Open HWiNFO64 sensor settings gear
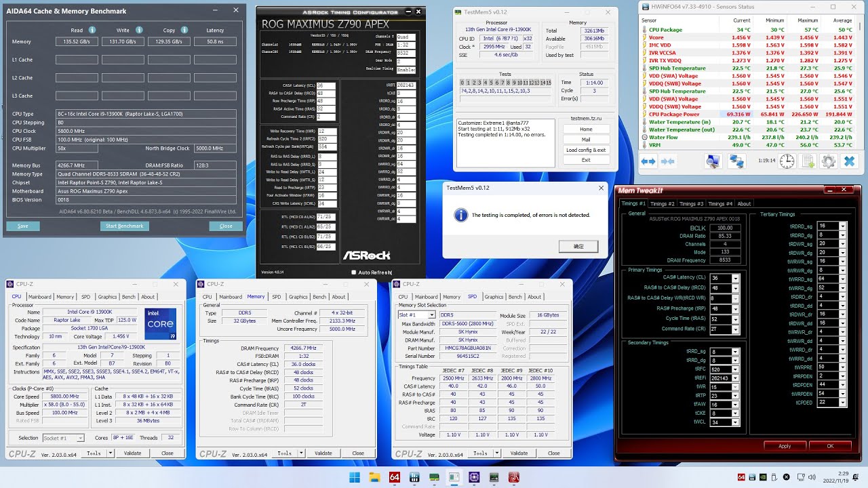 [x=828, y=161]
